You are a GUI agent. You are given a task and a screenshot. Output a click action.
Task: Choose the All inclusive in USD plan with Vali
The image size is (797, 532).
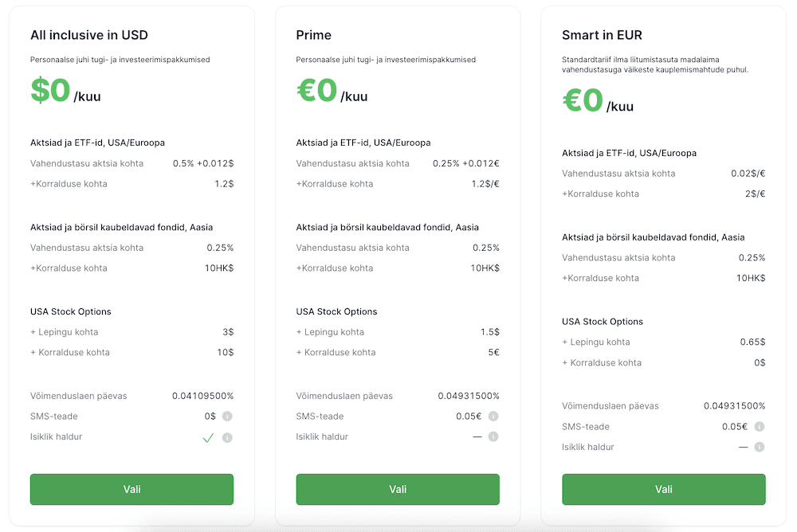tap(132, 489)
